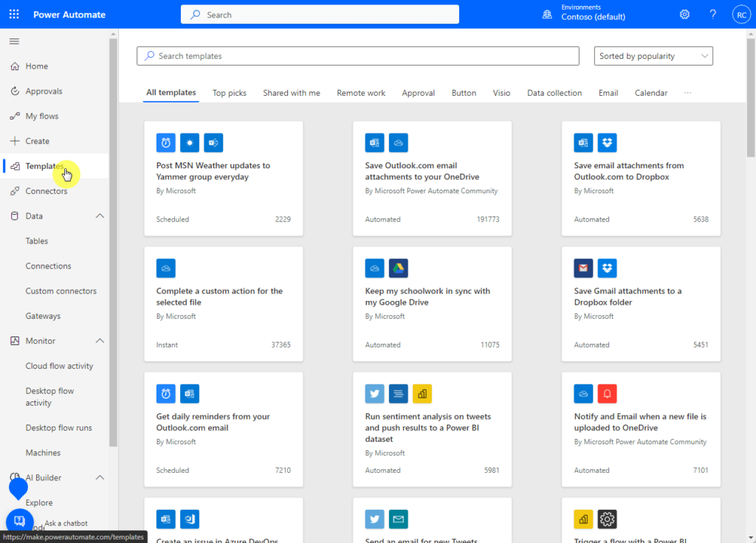Collapse the Data section chevron

[x=100, y=216]
